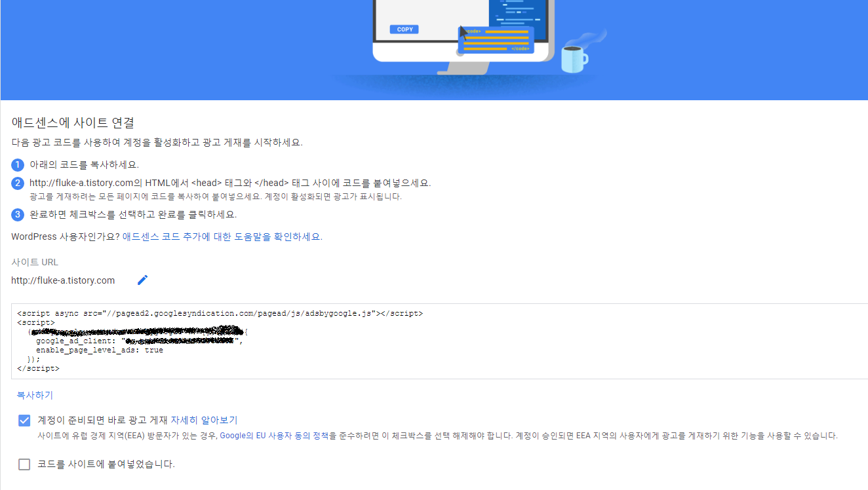868x490 pixels.
Task: Click the '애드센스에 사이트 연결' heading
Action: pos(73,122)
